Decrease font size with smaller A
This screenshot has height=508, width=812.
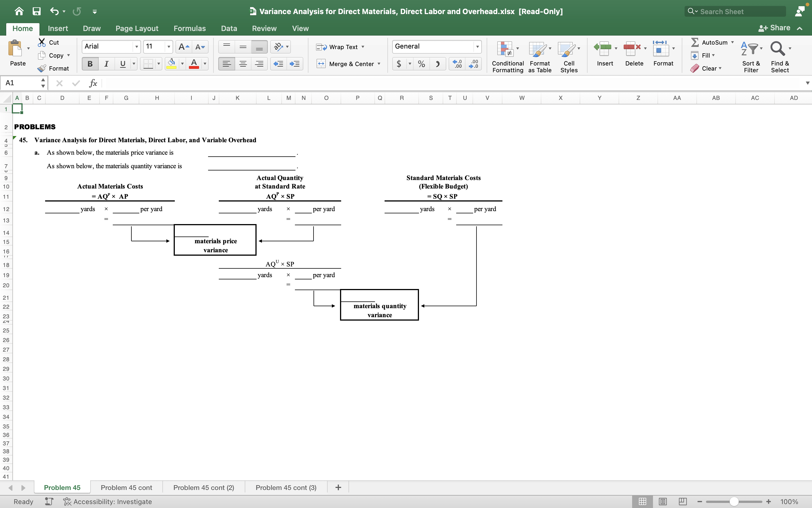(200, 47)
